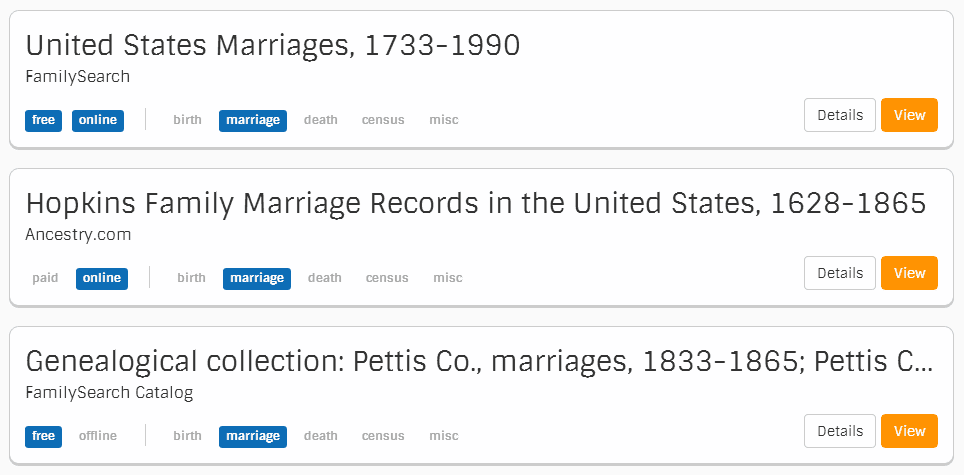
Task: Select the marriage tag on United States Marriages
Action: coord(253,120)
